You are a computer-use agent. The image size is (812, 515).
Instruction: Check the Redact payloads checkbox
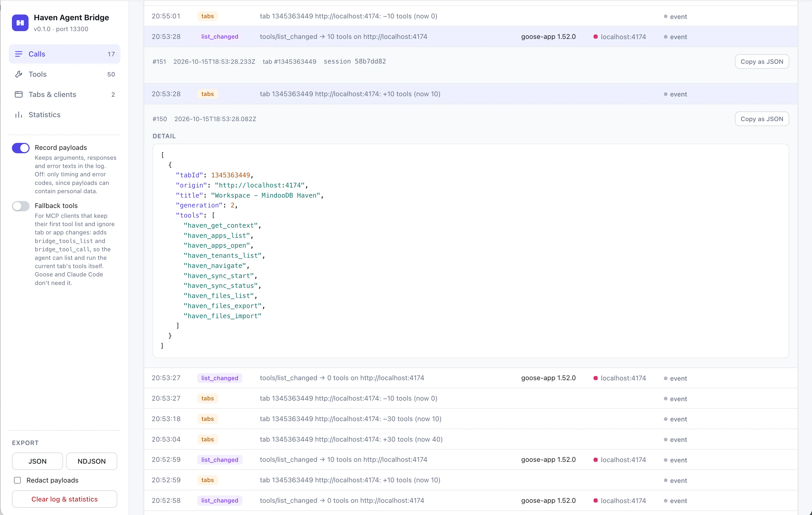18,480
